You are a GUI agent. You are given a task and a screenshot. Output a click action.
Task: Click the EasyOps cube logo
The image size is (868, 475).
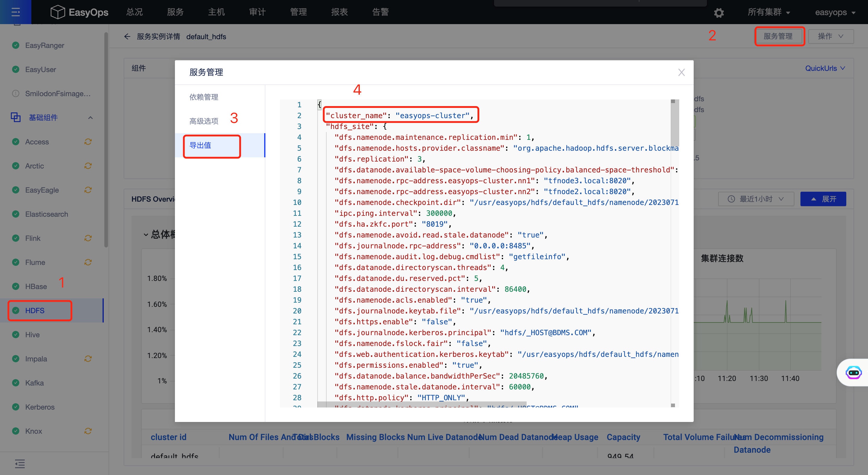57,12
